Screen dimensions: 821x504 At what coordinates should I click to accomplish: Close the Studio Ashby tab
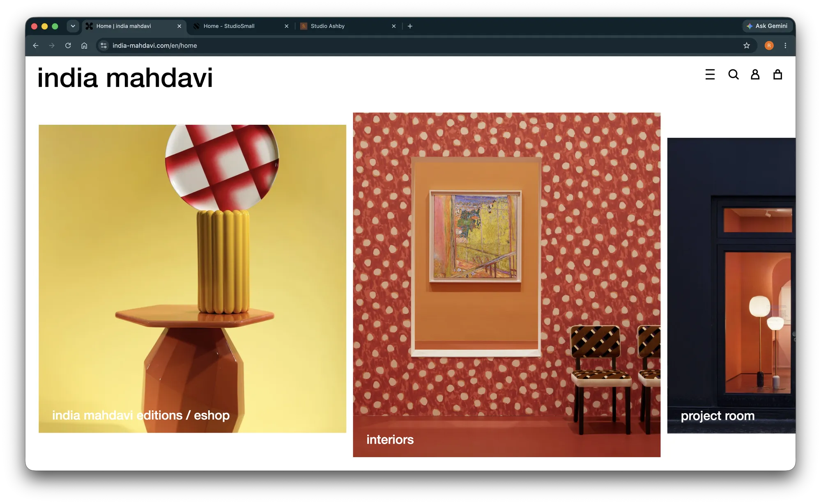tap(393, 26)
